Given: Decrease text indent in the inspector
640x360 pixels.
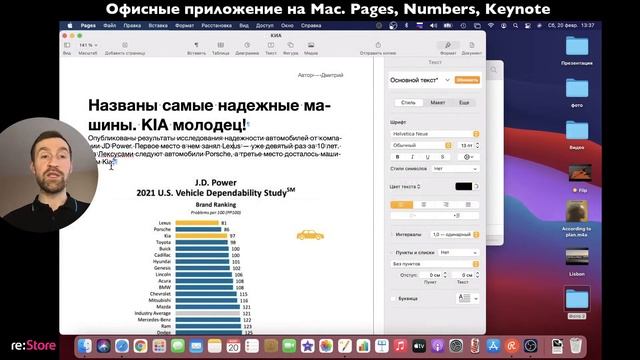Looking at the screenshot, I should pos(412,215).
